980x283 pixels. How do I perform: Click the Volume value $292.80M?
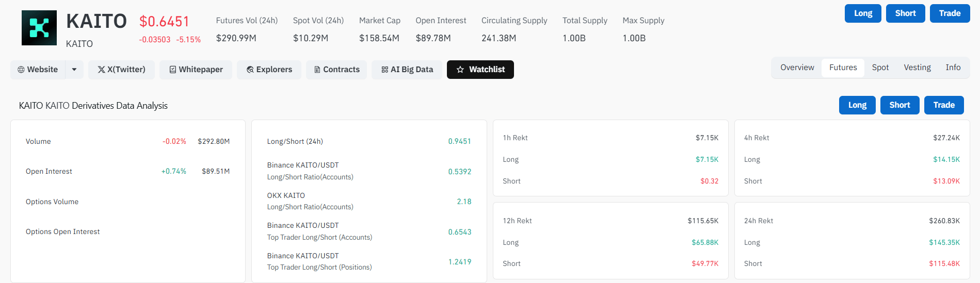point(214,141)
